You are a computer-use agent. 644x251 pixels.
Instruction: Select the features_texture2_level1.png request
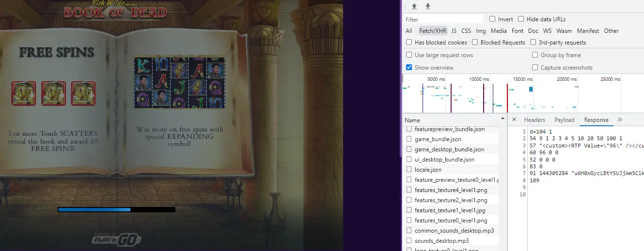point(451,200)
